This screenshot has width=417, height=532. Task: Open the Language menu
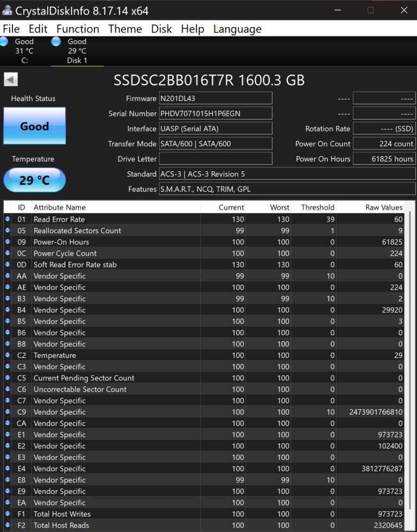[x=237, y=29]
